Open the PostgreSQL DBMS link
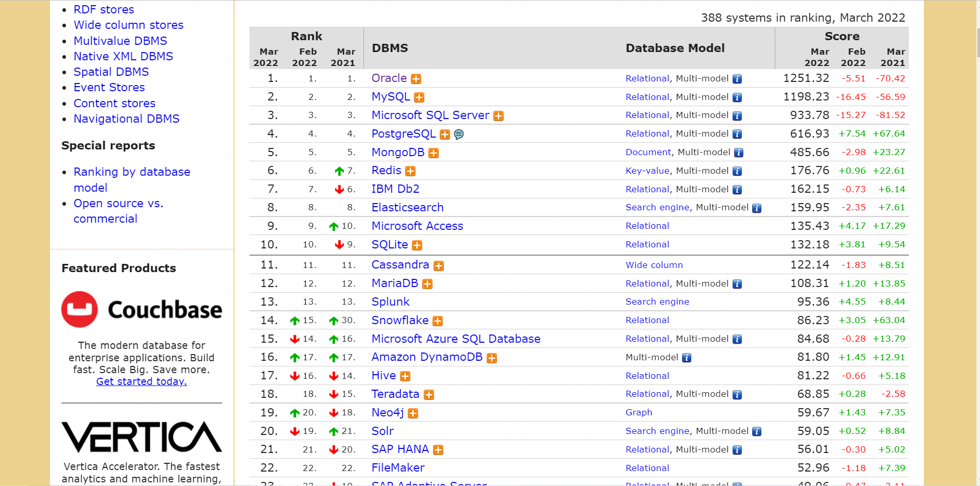The height and width of the screenshot is (486, 980). pos(404,133)
